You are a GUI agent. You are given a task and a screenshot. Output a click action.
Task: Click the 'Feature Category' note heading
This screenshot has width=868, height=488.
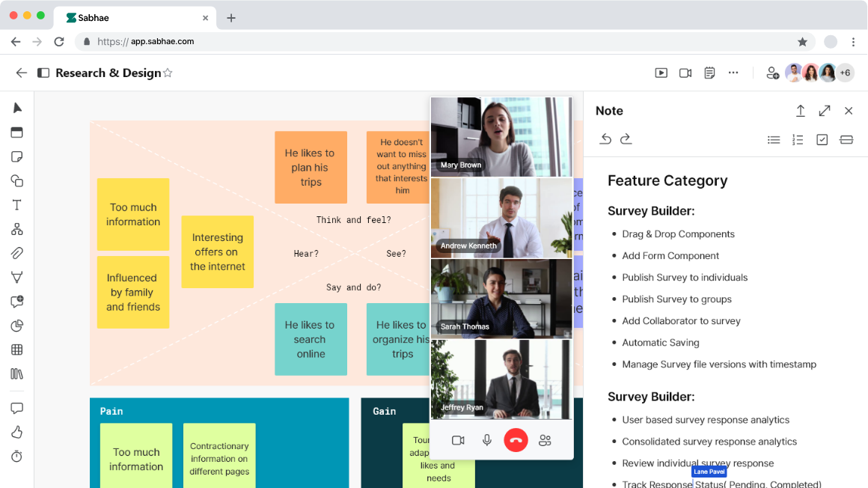(x=667, y=180)
